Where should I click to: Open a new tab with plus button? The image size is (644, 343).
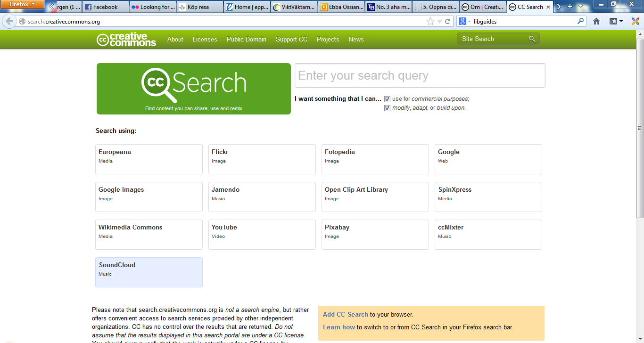click(570, 7)
